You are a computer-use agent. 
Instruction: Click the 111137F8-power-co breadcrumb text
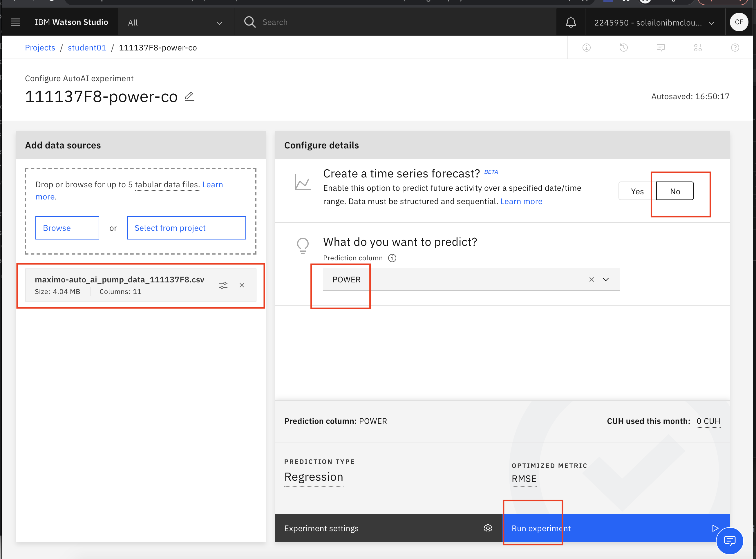click(158, 48)
